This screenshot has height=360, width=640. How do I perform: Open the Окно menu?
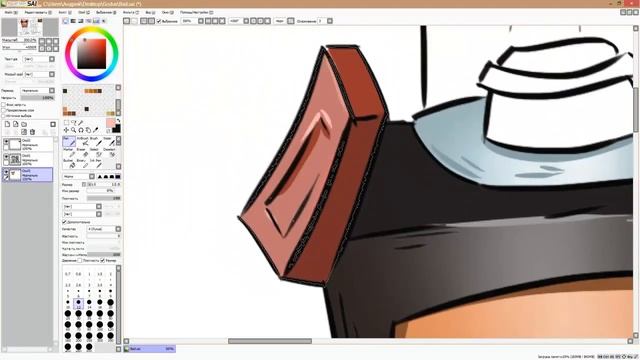(167, 13)
